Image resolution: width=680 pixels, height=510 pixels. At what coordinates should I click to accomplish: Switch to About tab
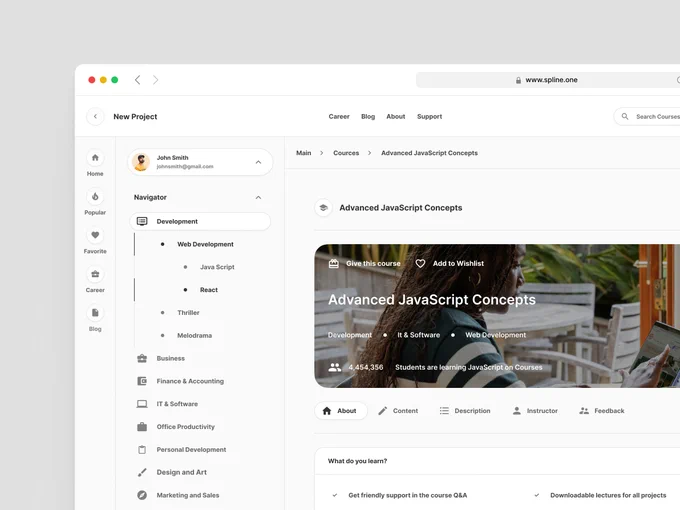point(341,411)
